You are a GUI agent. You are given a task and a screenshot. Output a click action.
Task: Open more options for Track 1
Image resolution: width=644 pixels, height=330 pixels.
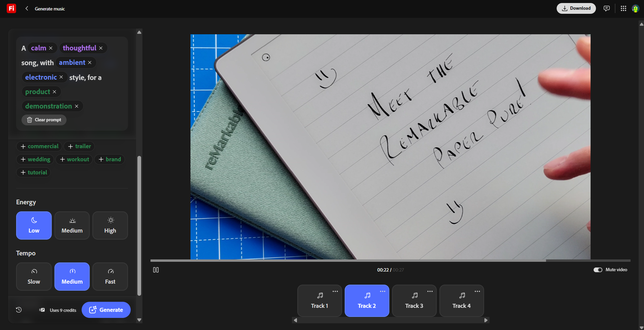(x=335, y=291)
